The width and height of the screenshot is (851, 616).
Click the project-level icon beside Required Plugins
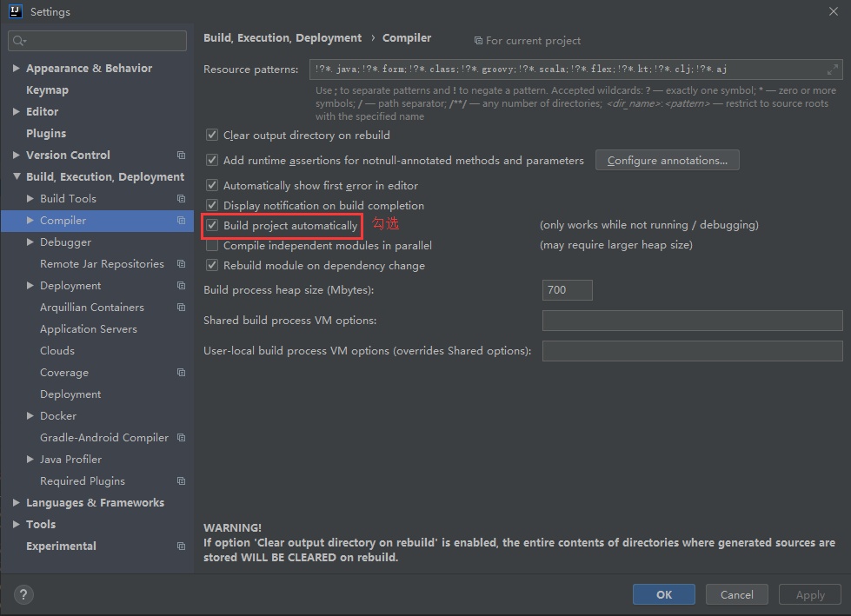pos(182,480)
